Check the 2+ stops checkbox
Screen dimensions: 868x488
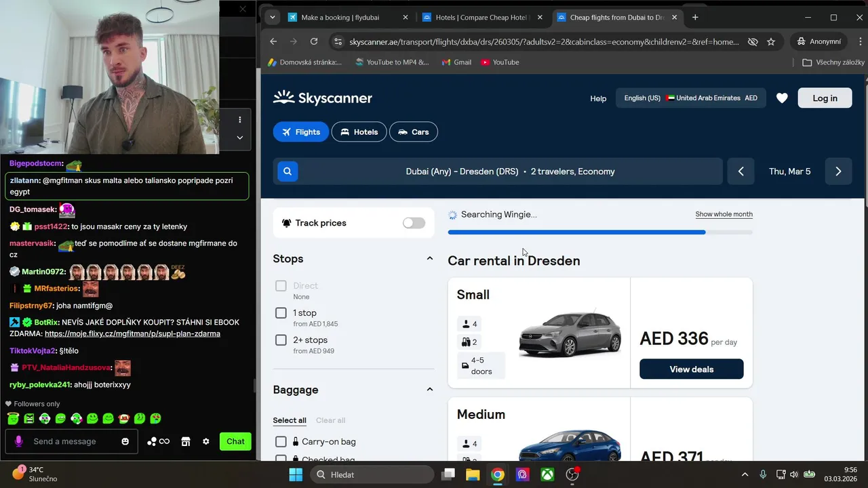(x=281, y=340)
